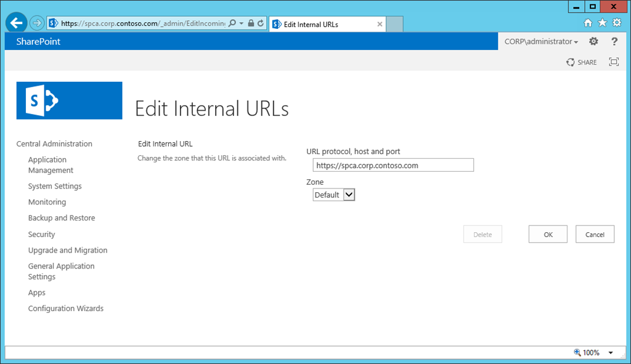Minimize the browser window
Viewport: 631px width, 364px height.
576,6
